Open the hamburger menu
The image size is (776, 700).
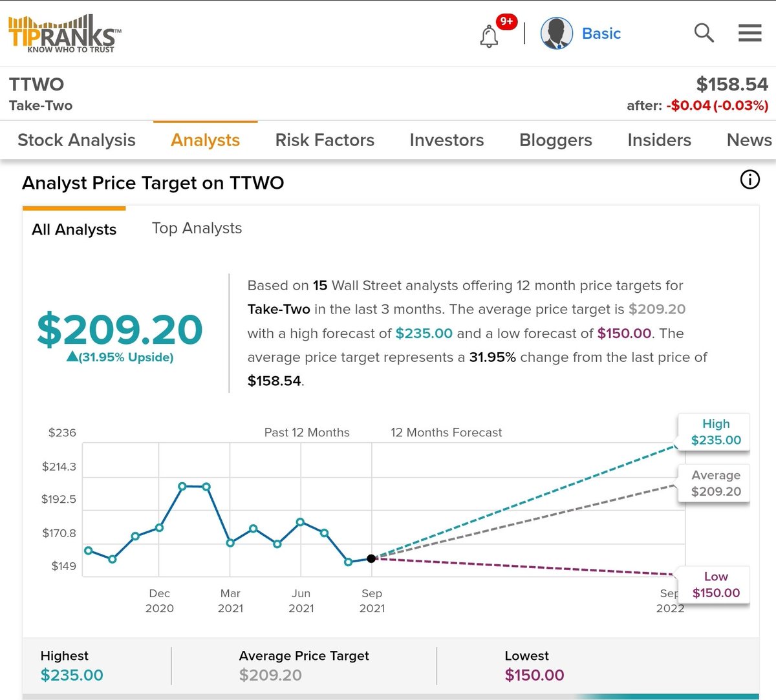pos(750,33)
